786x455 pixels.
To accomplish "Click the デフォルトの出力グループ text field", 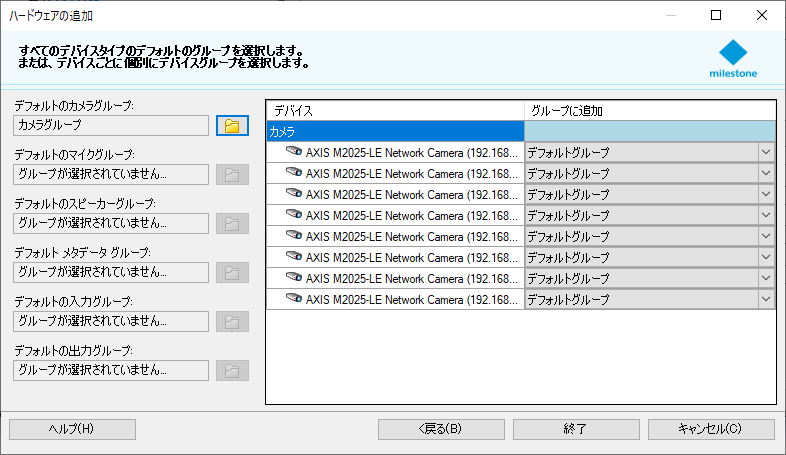I will click(111, 371).
